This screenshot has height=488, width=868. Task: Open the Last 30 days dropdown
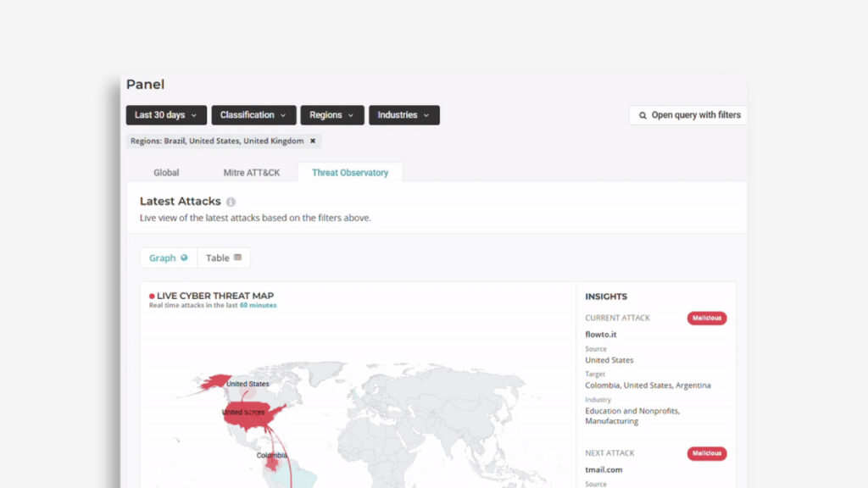pos(166,115)
